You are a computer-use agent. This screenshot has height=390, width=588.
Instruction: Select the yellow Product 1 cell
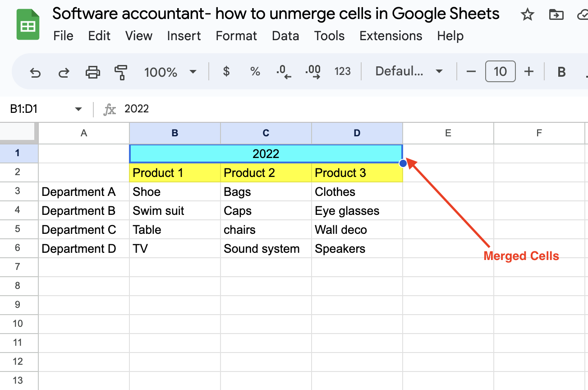[175, 172]
